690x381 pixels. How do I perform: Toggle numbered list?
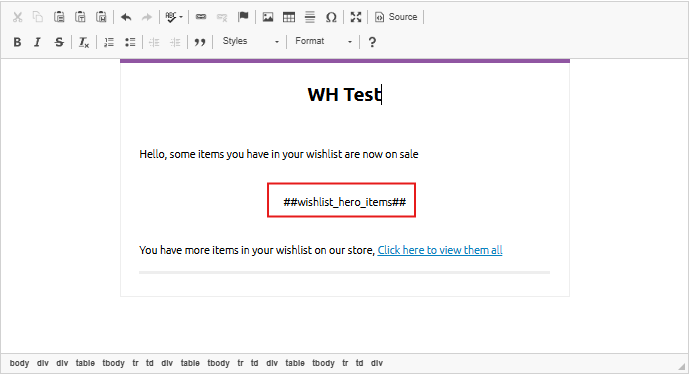click(109, 42)
